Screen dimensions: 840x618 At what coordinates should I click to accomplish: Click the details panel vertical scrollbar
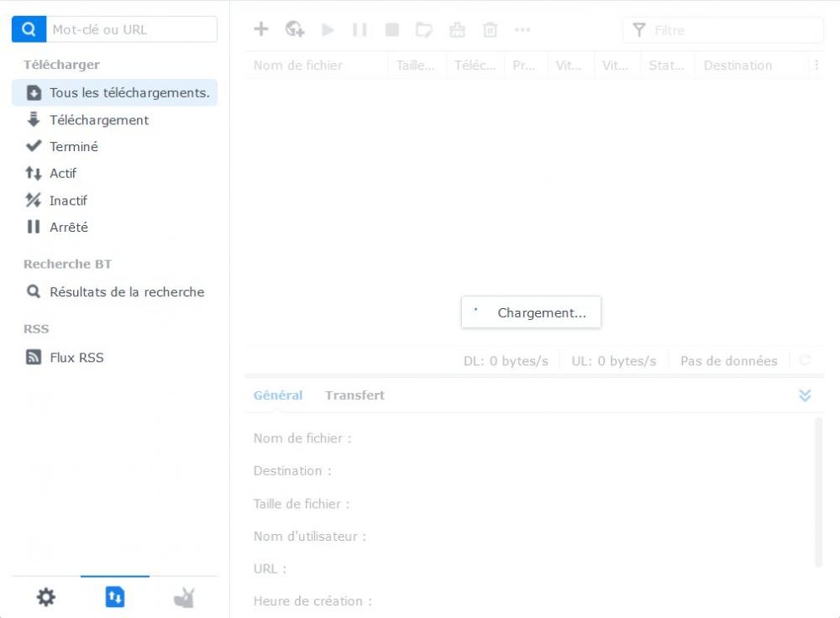818,491
